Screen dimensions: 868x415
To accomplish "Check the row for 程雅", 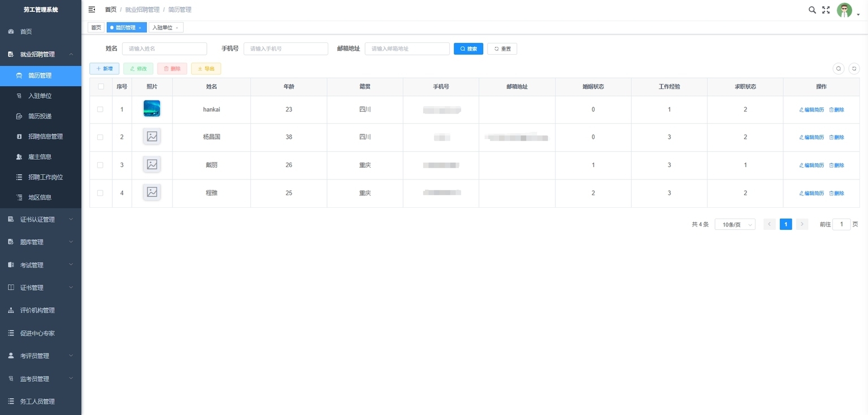I will pyautogui.click(x=101, y=193).
